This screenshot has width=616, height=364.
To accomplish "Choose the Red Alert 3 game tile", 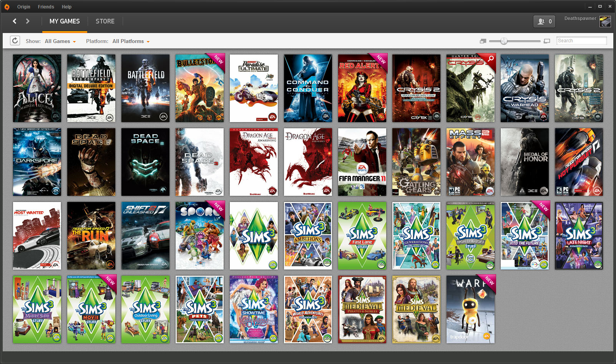I will click(x=362, y=88).
